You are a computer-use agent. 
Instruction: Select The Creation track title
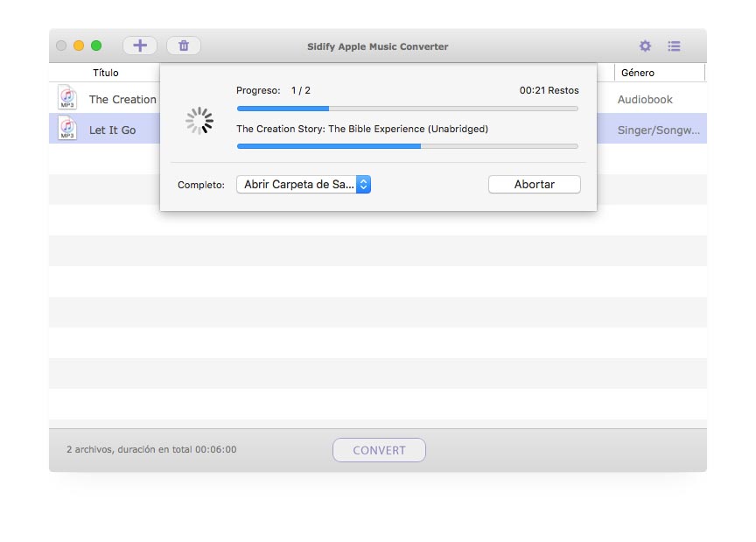(x=122, y=100)
